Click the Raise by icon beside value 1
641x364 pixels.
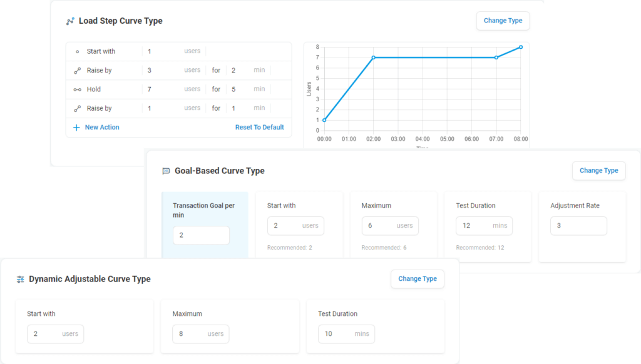coord(79,108)
